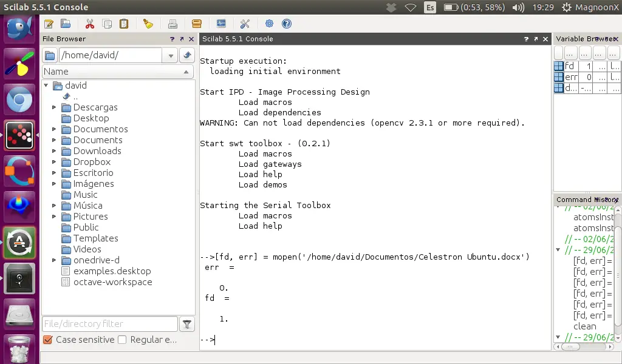Apply the file filter funnel button
Image resolution: width=622 pixels, height=364 pixels.
coord(187,325)
